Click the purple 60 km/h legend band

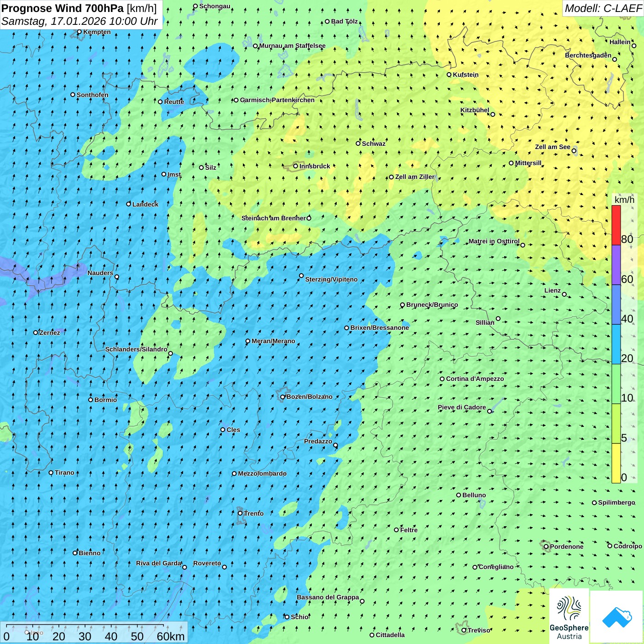coord(616,265)
